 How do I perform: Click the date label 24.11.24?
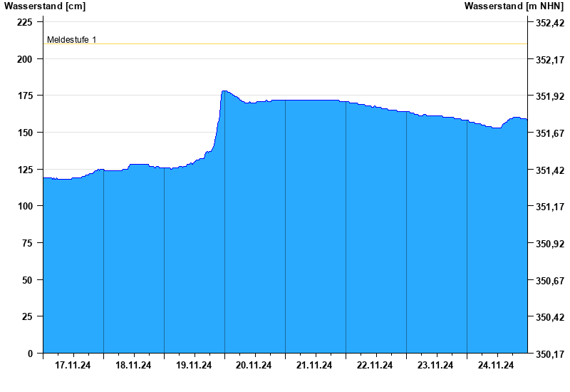coord(496,365)
